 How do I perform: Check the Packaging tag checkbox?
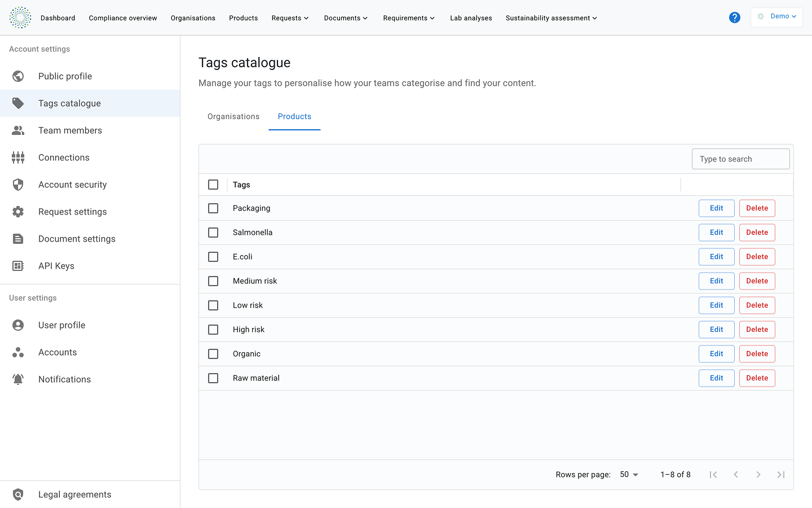pos(213,208)
